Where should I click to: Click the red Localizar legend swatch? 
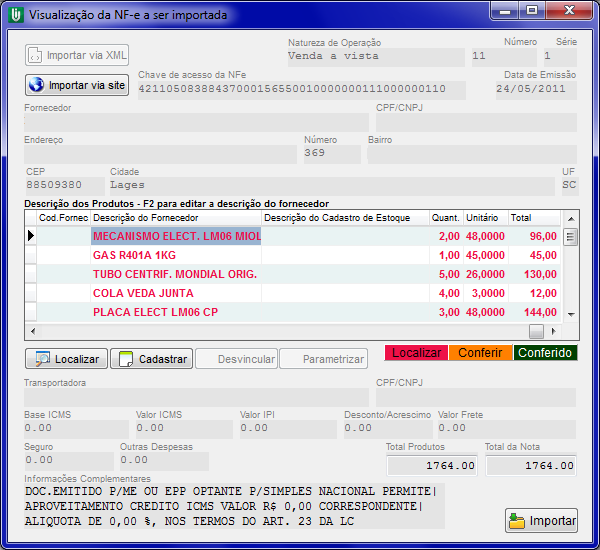click(x=416, y=353)
